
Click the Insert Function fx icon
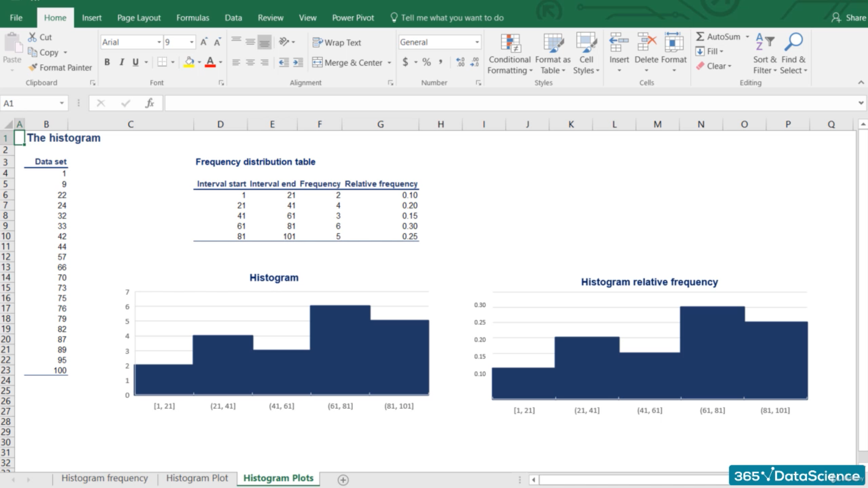(x=150, y=103)
